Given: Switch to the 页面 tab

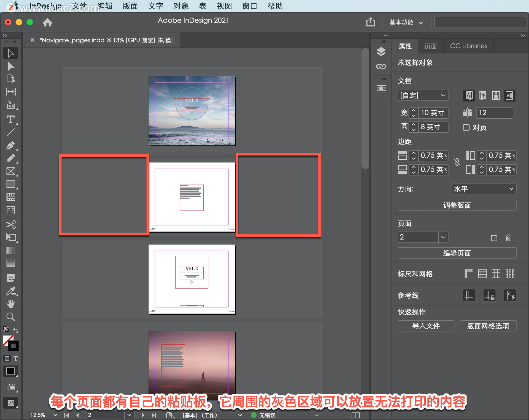Looking at the screenshot, I should pos(431,46).
